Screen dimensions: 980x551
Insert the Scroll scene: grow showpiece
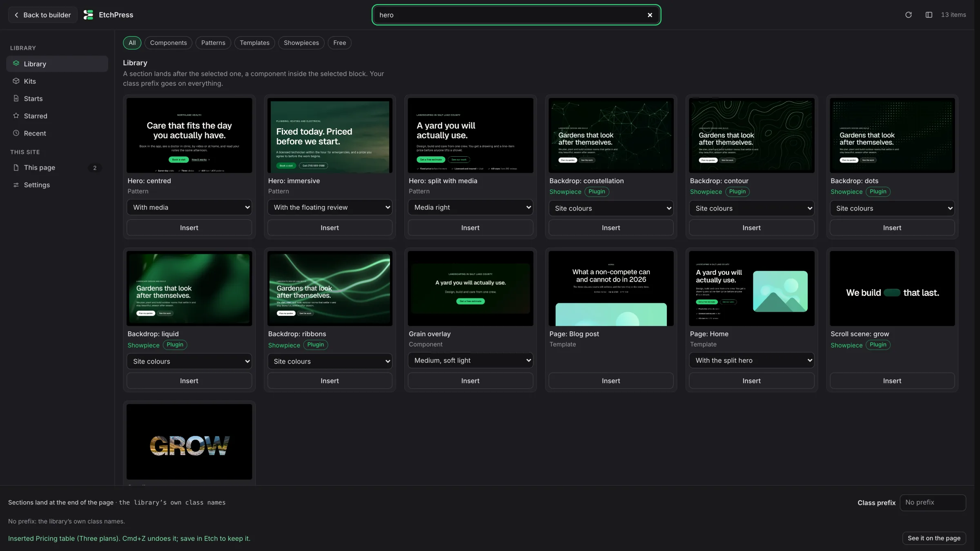(x=892, y=381)
